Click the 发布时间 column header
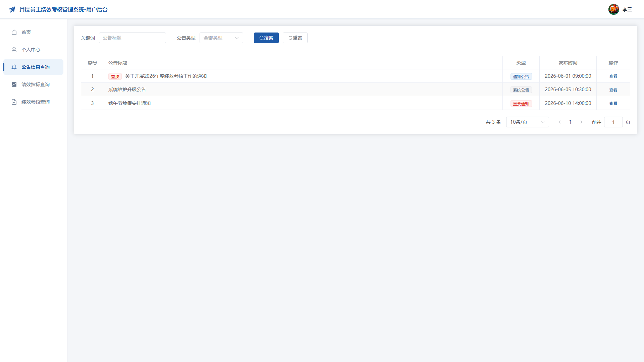This screenshot has height=362, width=644. click(568, 63)
